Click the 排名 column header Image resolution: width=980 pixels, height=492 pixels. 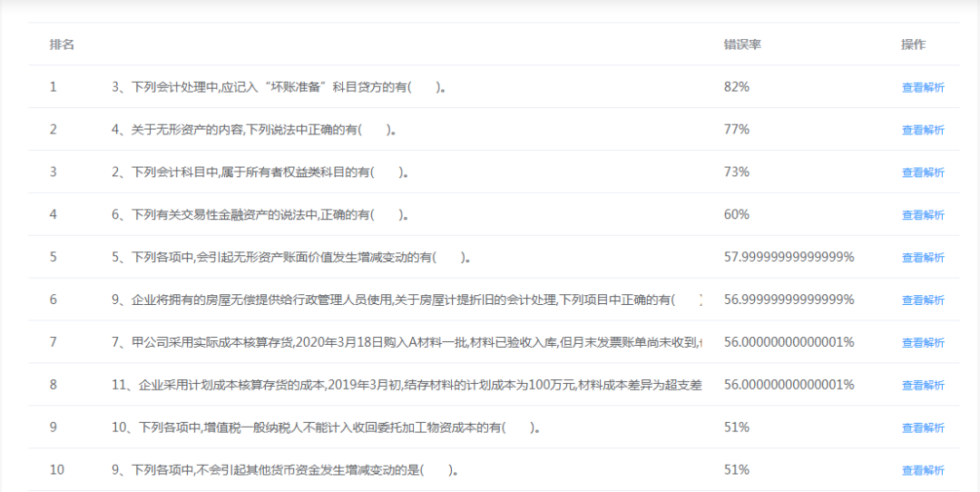[x=62, y=45]
